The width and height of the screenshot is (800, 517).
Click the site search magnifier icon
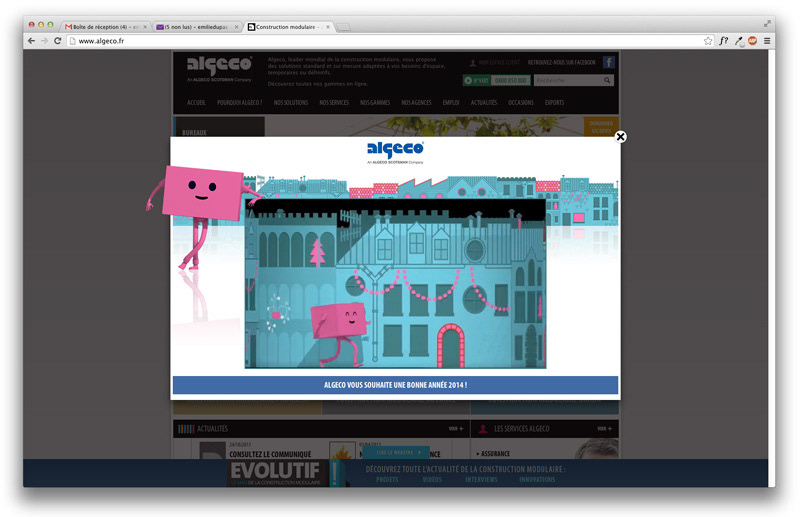pyautogui.click(x=607, y=80)
